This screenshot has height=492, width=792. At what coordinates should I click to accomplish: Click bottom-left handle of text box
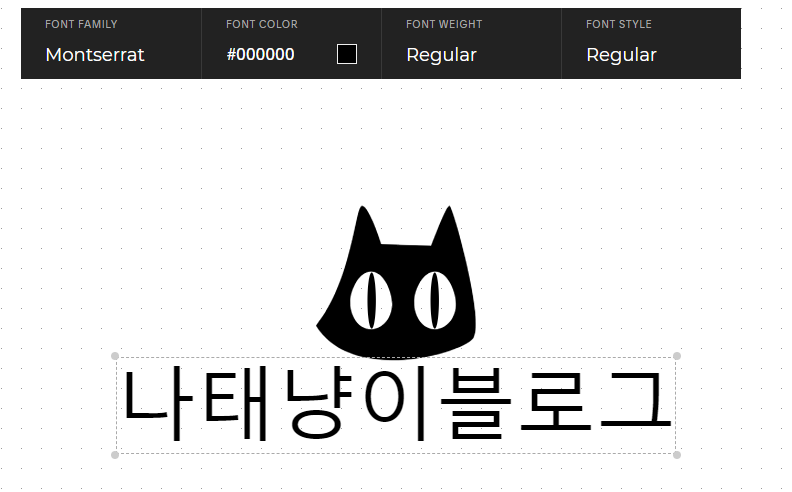(115, 455)
